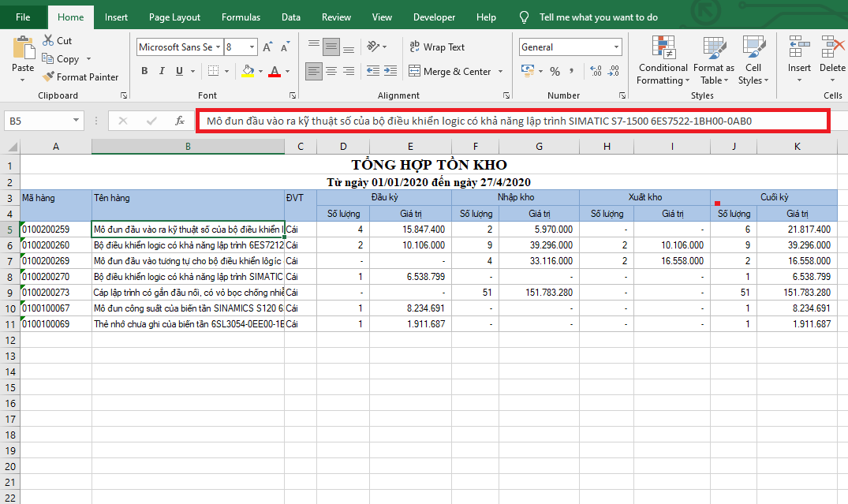Click the Font Color red swatch button

[274, 72]
